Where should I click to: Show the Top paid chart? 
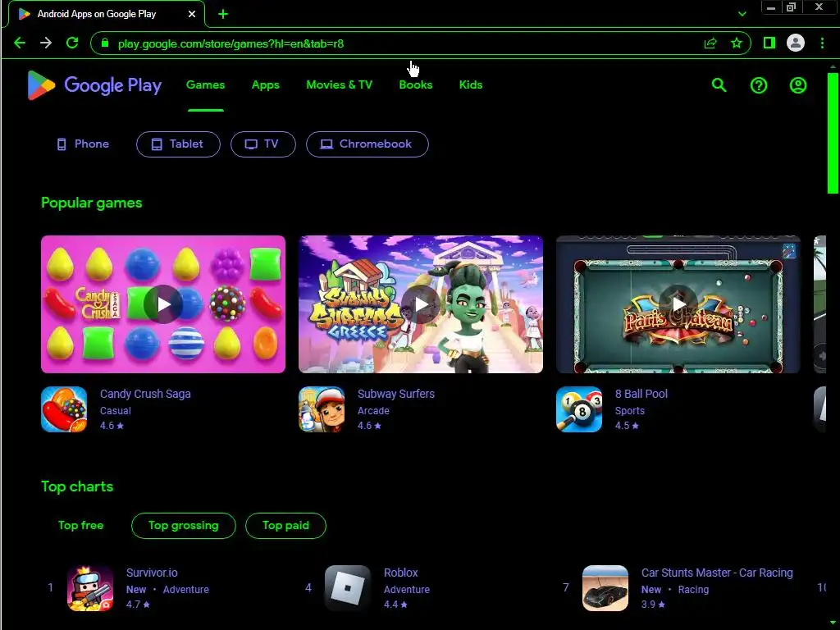[285, 526]
